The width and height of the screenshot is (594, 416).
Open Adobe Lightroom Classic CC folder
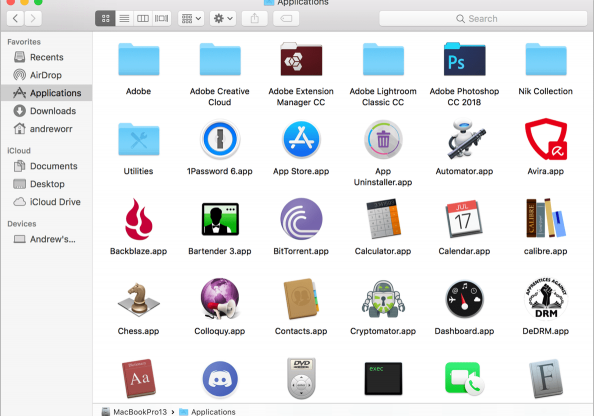[x=383, y=59]
